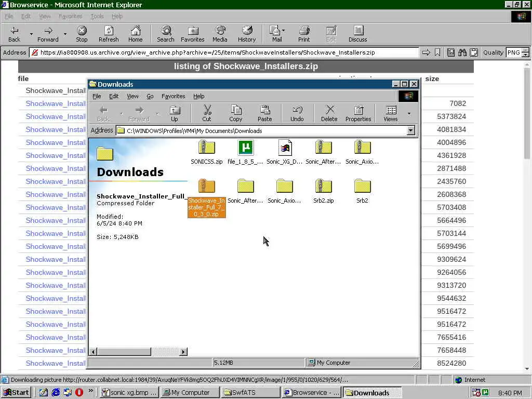Select the Srb2.zip compressed folder
Image resolution: width=532 pixels, height=399 pixels.
coord(323,191)
